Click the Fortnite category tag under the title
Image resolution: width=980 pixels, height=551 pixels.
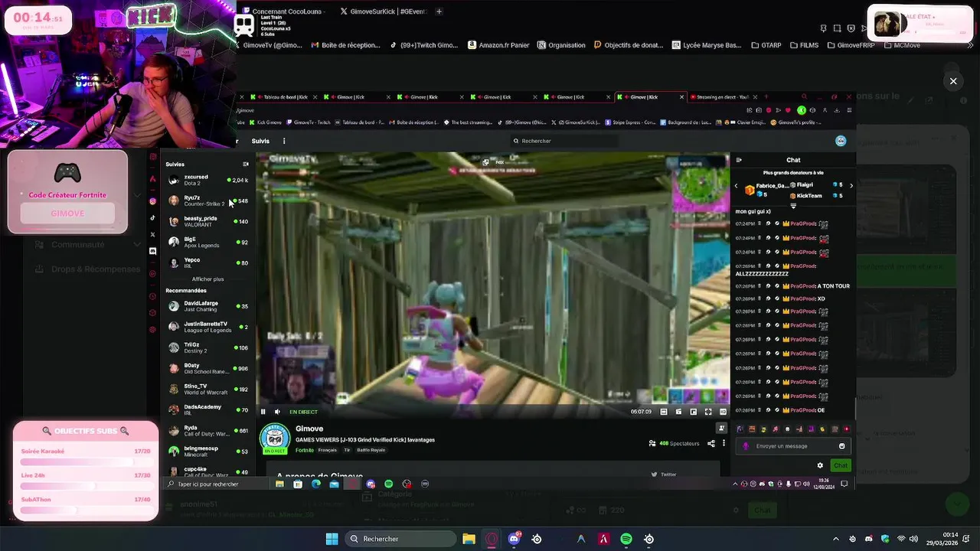pyautogui.click(x=305, y=450)
